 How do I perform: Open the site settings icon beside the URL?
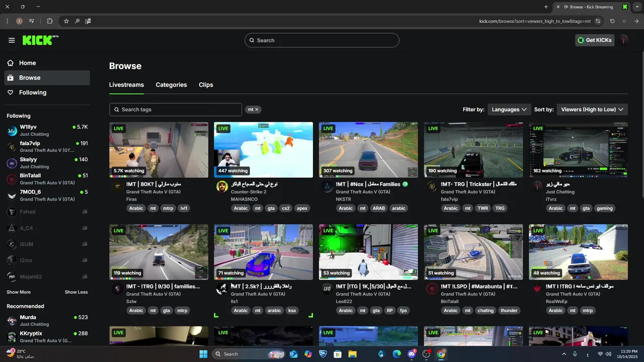coord(598,21)
